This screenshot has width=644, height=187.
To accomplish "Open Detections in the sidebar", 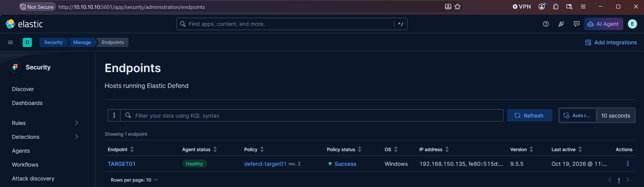I will click(26, 137).
